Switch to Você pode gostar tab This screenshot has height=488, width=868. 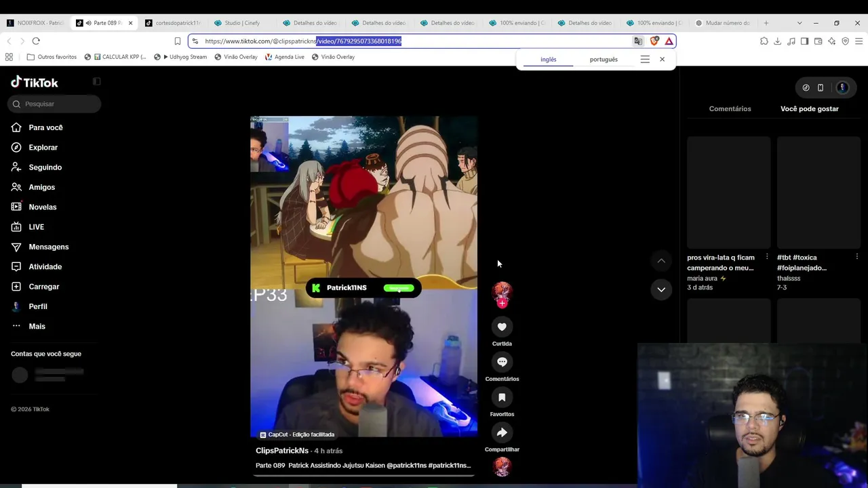click(x=810, y=108)
